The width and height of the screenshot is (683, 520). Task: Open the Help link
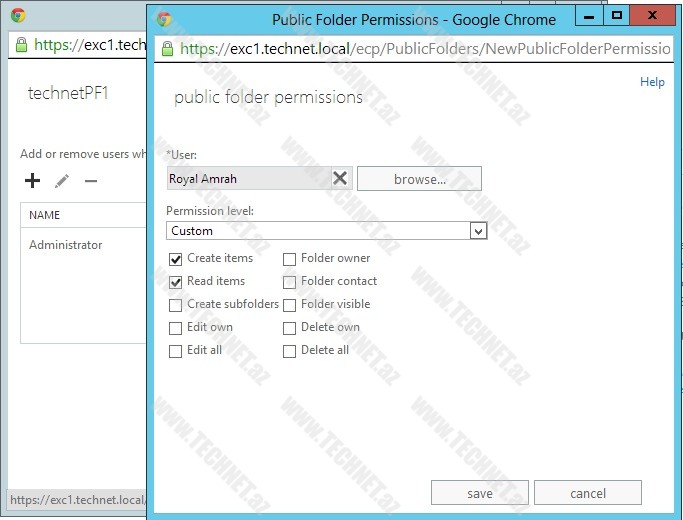[x=652, y=82]
